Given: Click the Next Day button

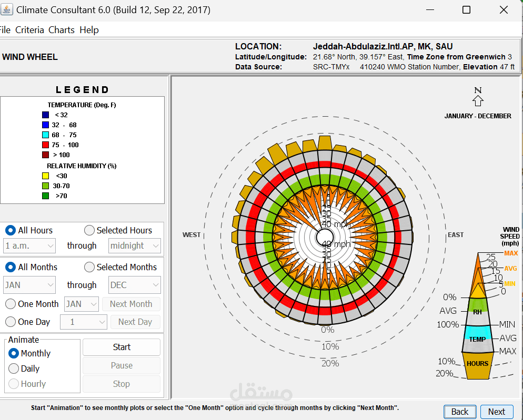Looking at the screenshot, I should (x=135, y=322).
